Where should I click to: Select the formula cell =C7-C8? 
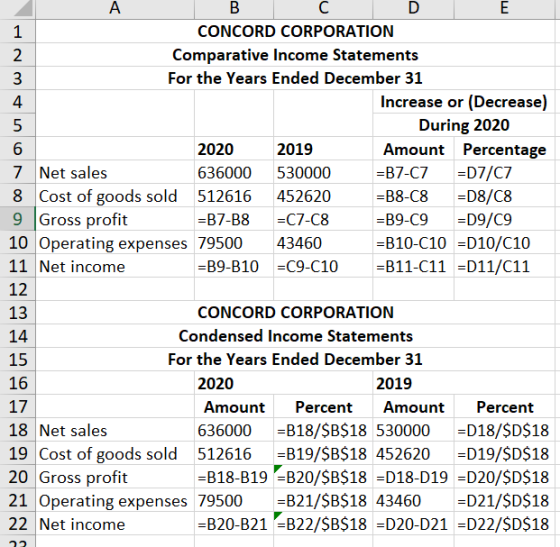tap(323, 219)
